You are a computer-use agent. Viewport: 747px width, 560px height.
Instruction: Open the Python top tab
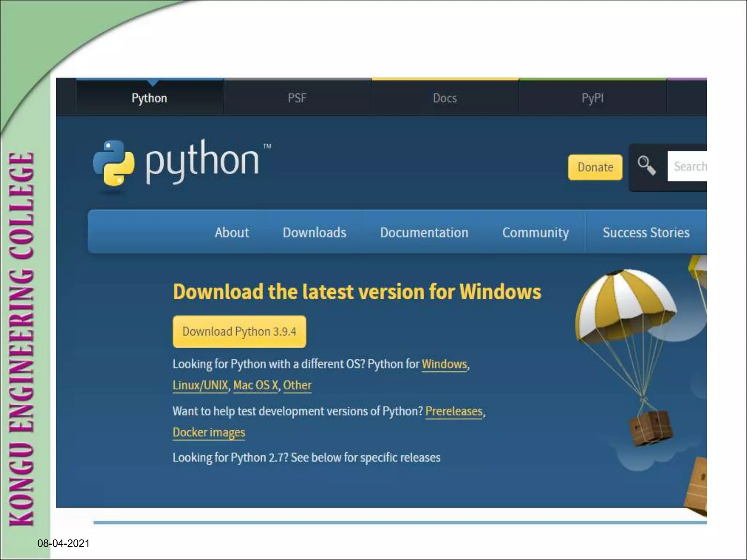pos(149,98)
